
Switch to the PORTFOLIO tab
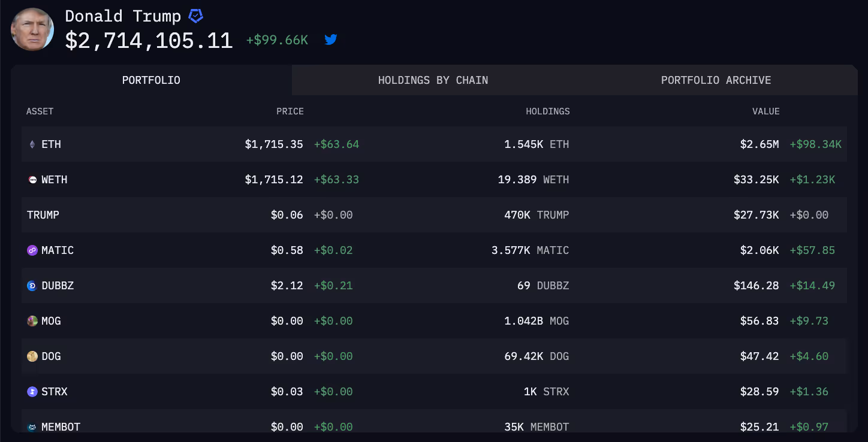151,80
